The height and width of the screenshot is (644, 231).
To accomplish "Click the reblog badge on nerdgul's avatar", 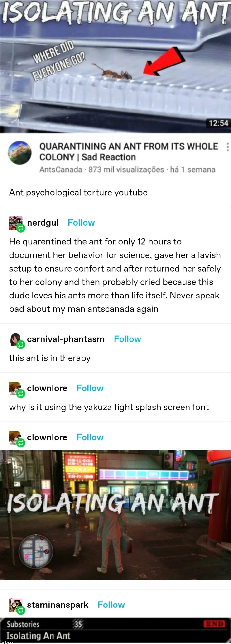I will pyautogui.click(x=21, y=228).
